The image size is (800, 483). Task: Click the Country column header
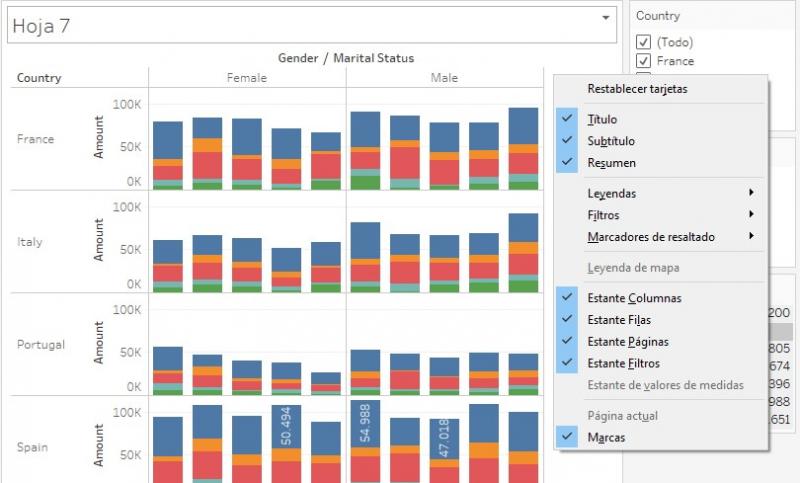[39, 78]
